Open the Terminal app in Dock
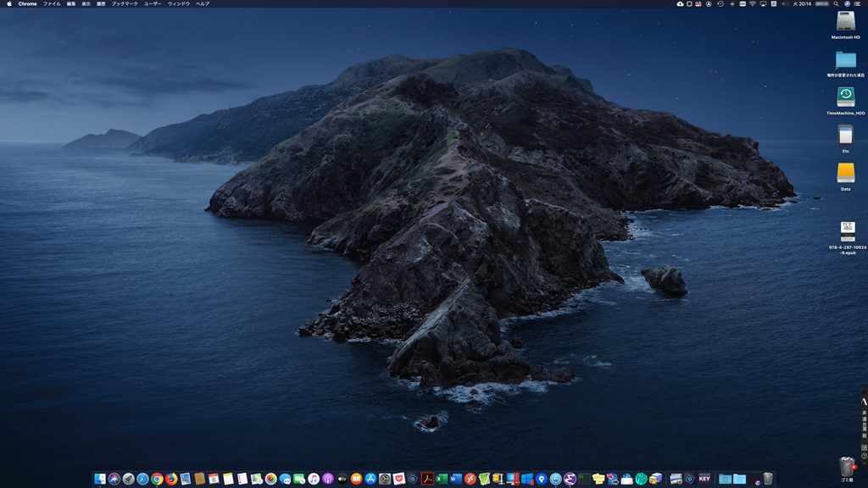The width and height of the screenshot is (868, 488). pos(584,479)
